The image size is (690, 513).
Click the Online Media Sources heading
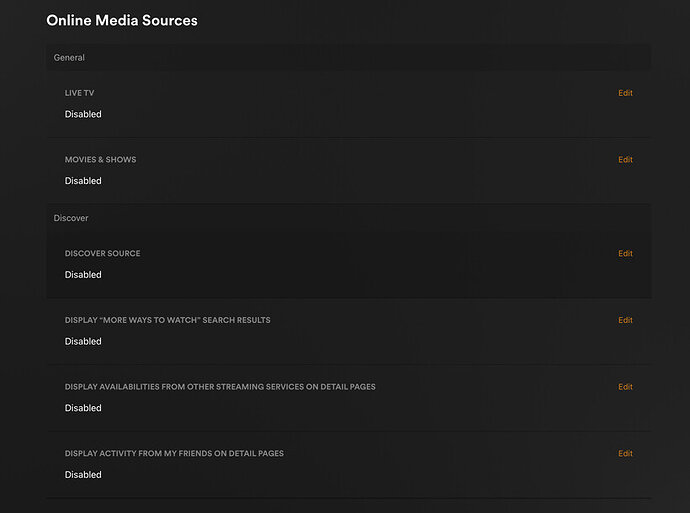[122, 21]
